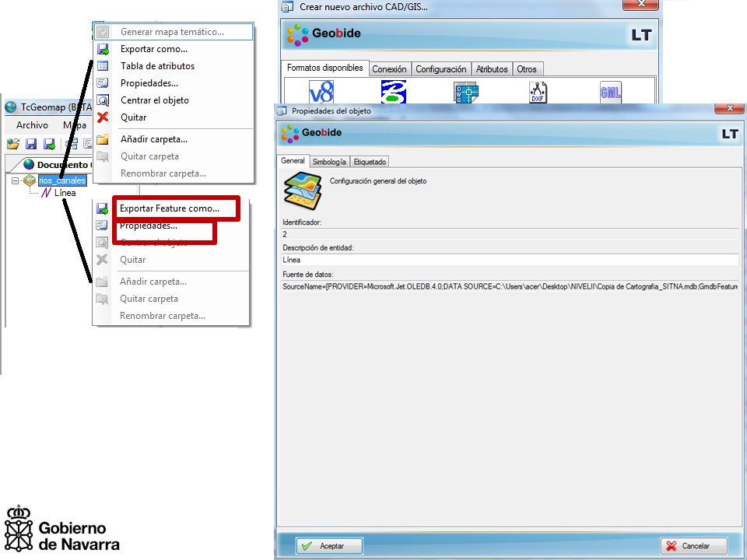Click the layers icon in Propiedades del objeto
Image resolution: width=747 pixels, height=560 pixels.
pos(303,191)
